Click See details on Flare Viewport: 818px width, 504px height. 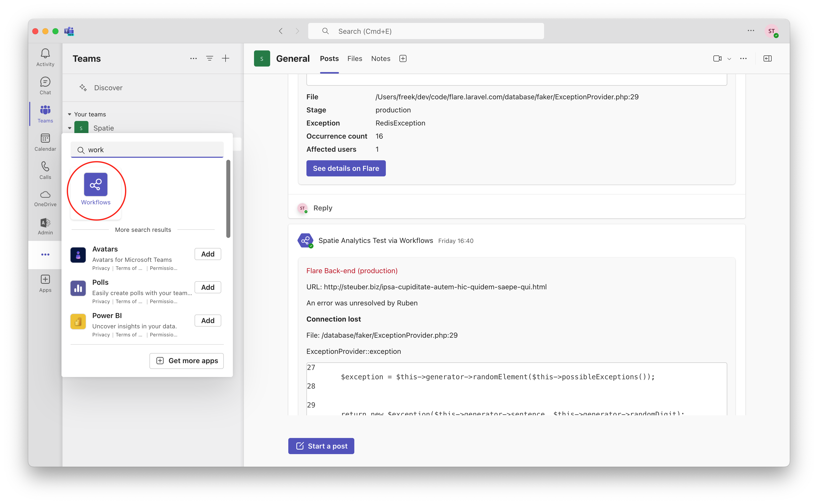click(x=346, y=168)
